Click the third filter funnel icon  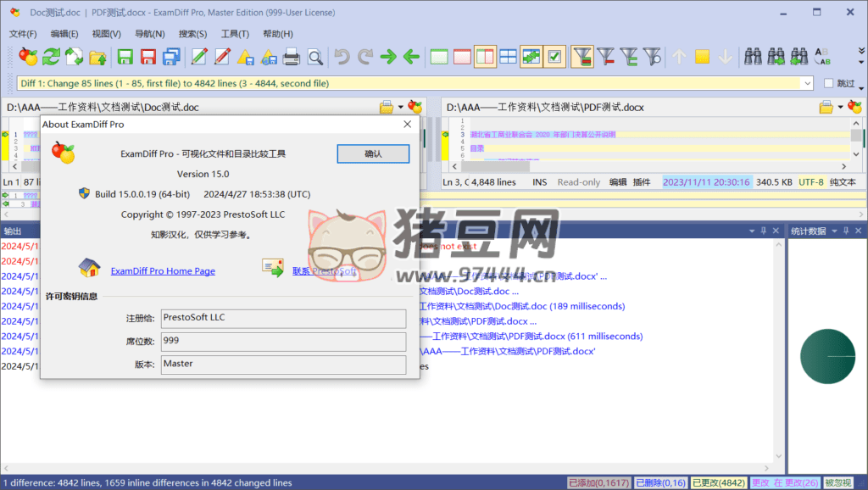[629, 57]
